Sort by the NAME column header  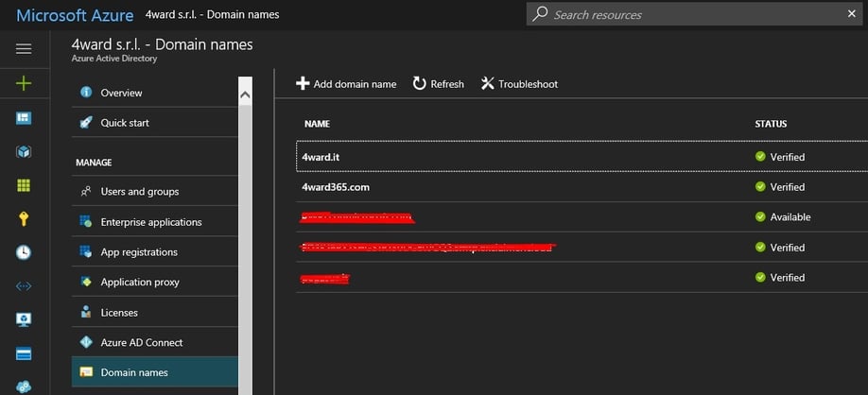317,124
